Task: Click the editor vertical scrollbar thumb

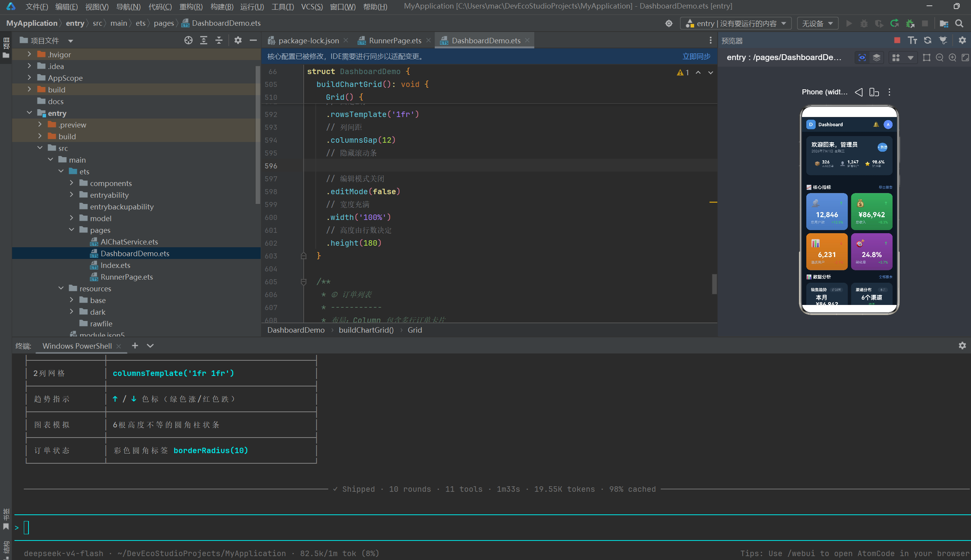Action: click(714, 284)
